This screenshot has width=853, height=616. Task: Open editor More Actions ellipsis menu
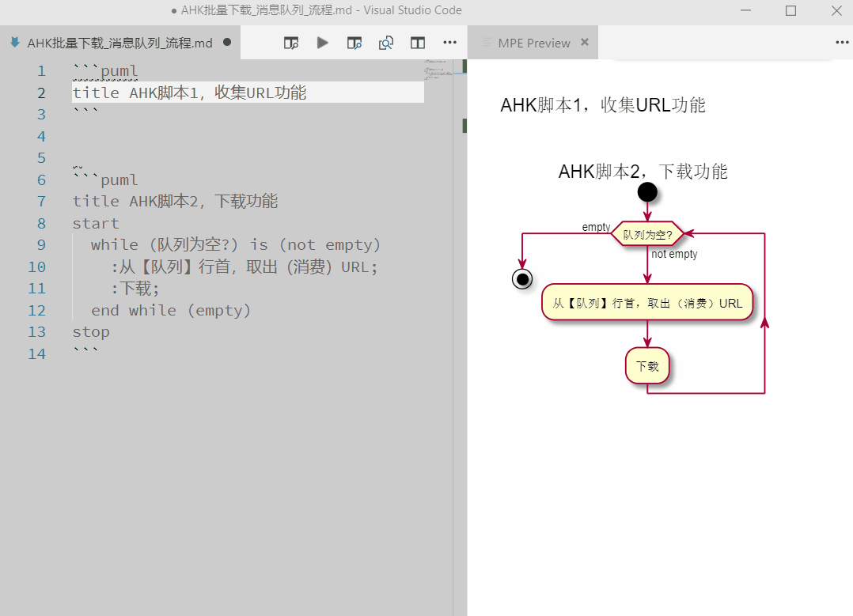(450, 43)
